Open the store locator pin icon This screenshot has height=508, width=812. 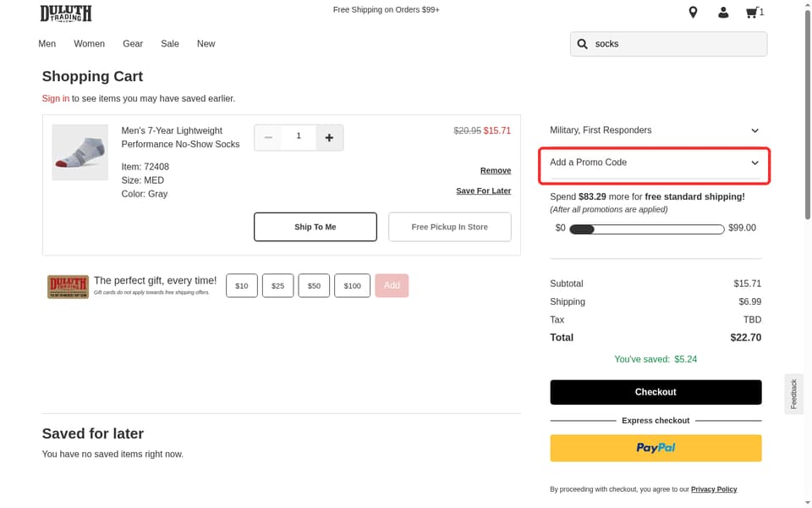(x=693, y=13)
